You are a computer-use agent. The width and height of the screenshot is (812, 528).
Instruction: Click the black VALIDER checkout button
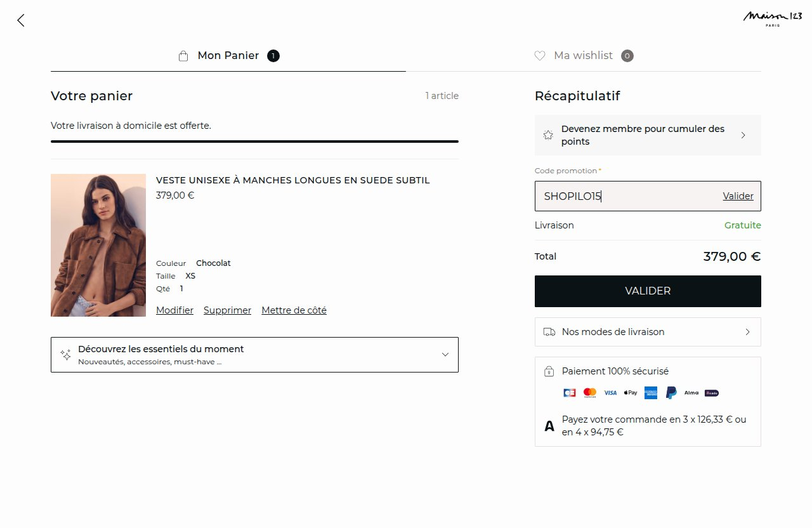[x=648, y=291]
